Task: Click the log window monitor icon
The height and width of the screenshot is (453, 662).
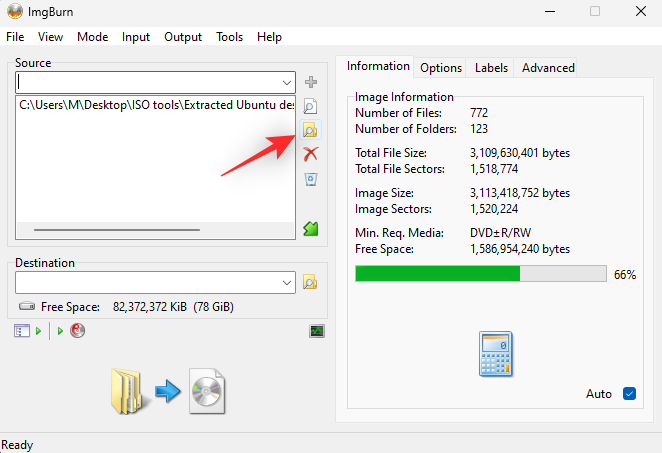Action: coord(317,331)
